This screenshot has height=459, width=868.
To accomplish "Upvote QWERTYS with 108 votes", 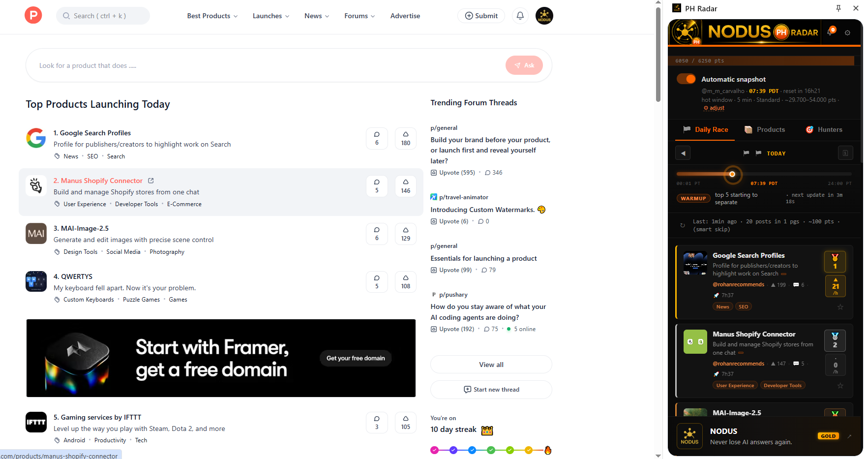I will coord(406,282).
